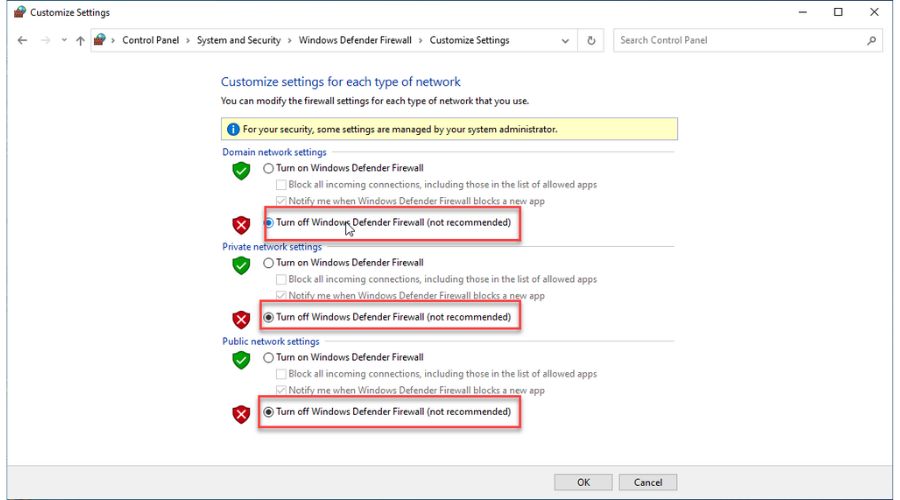Maximize the Customize Settings window

(x=838, y=12)
